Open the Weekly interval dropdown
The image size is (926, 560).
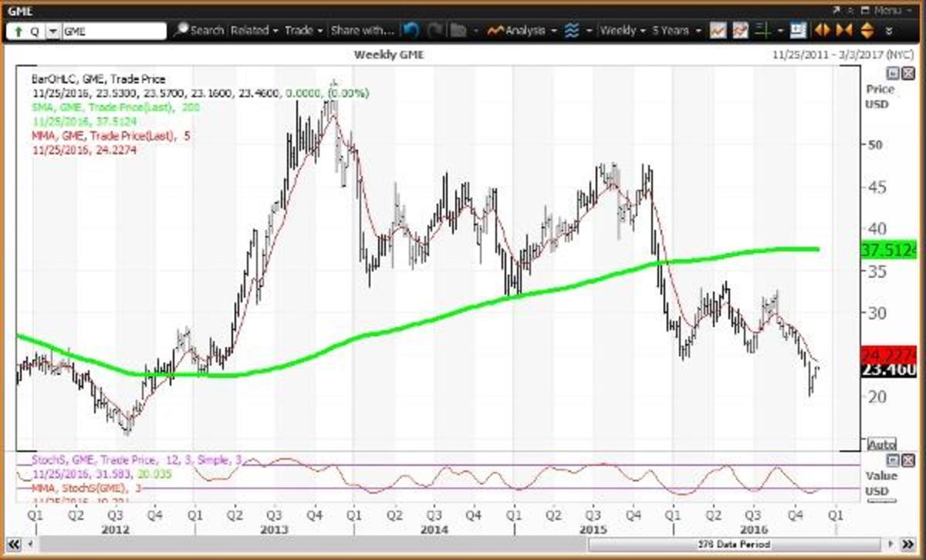pyautogui.click(x=623, y=31)
